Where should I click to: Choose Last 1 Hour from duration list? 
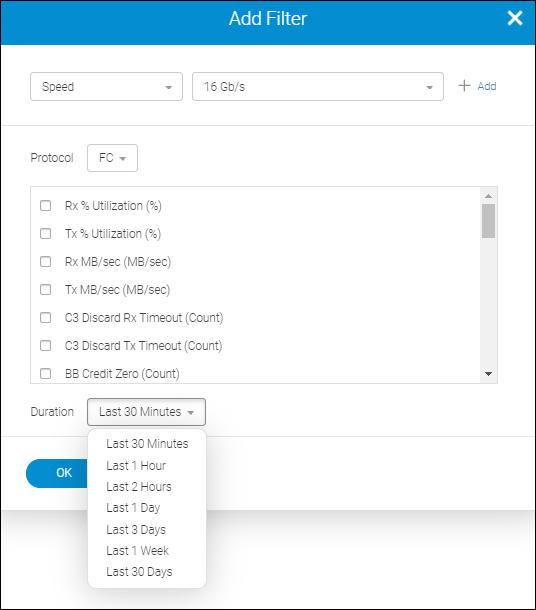click(136, 465)
